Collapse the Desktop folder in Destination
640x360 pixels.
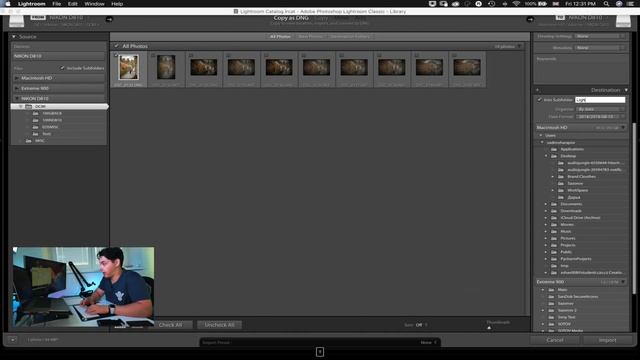[546, 156]
